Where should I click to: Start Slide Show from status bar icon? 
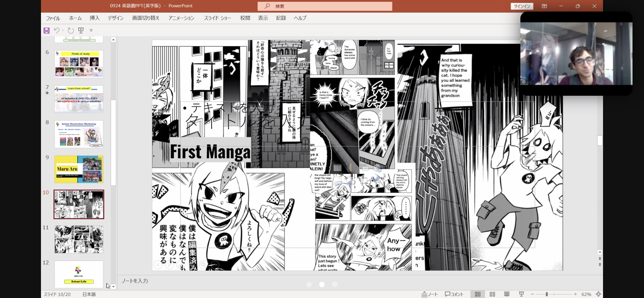pos(521,294)
